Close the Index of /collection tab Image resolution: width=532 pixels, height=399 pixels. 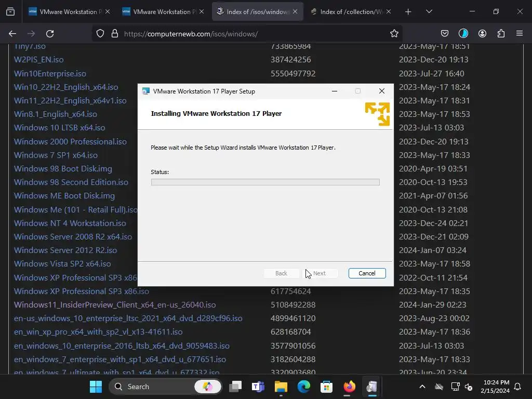tap(389, 12)
